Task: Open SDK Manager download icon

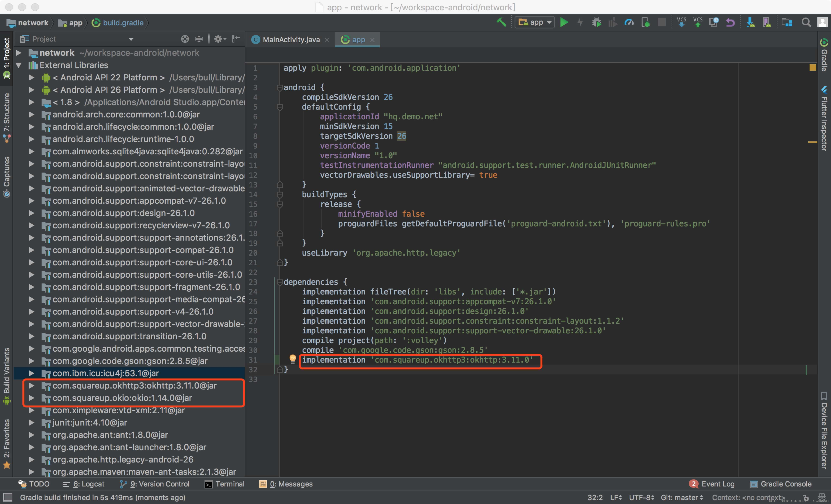Action: [750, 23]
